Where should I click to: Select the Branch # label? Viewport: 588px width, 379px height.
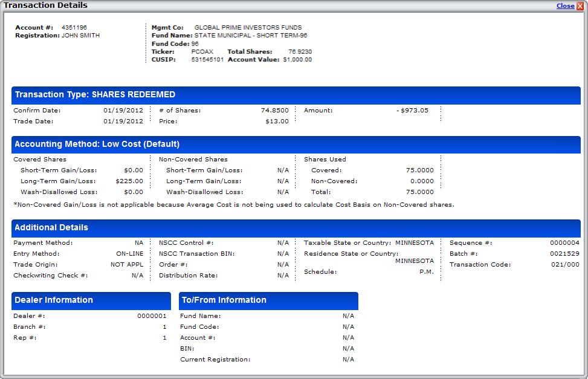29,327
